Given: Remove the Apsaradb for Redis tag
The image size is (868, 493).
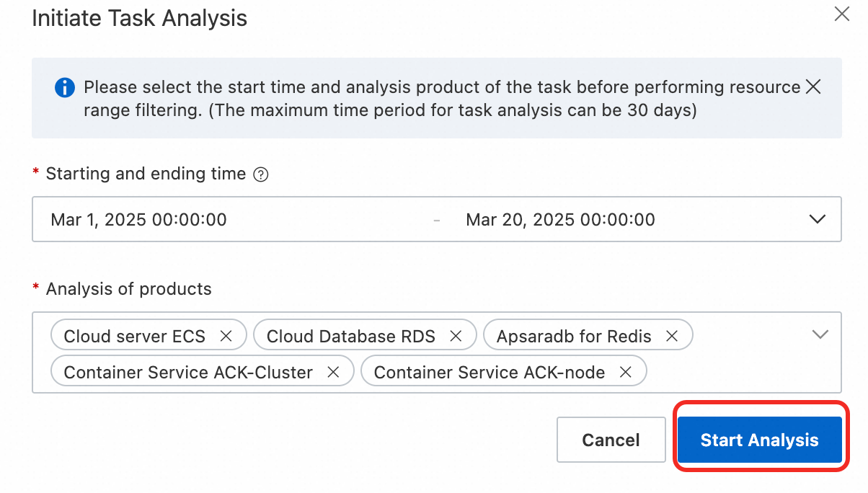Looking at the screenshot, I should coord(672,336).
